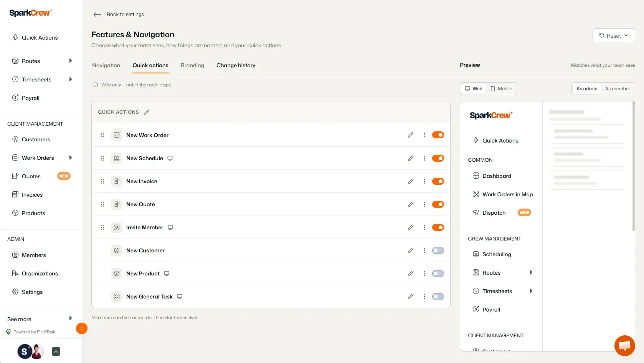This screenshot has width=644, height=363.
Task: Open more options for New Product
Action: pos(424,273)
